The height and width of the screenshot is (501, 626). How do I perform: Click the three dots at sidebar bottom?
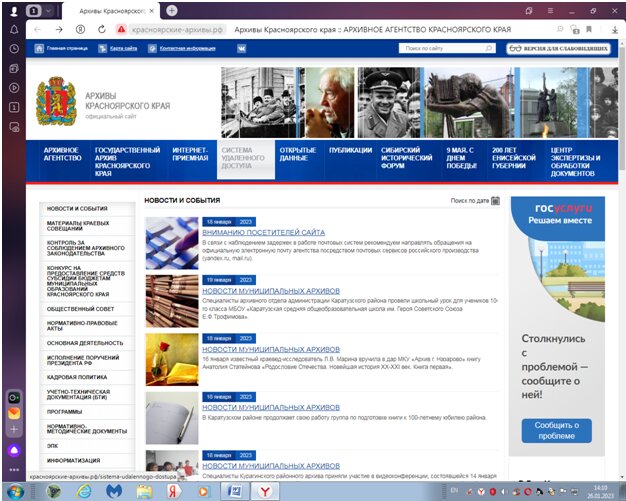[14, 470]
